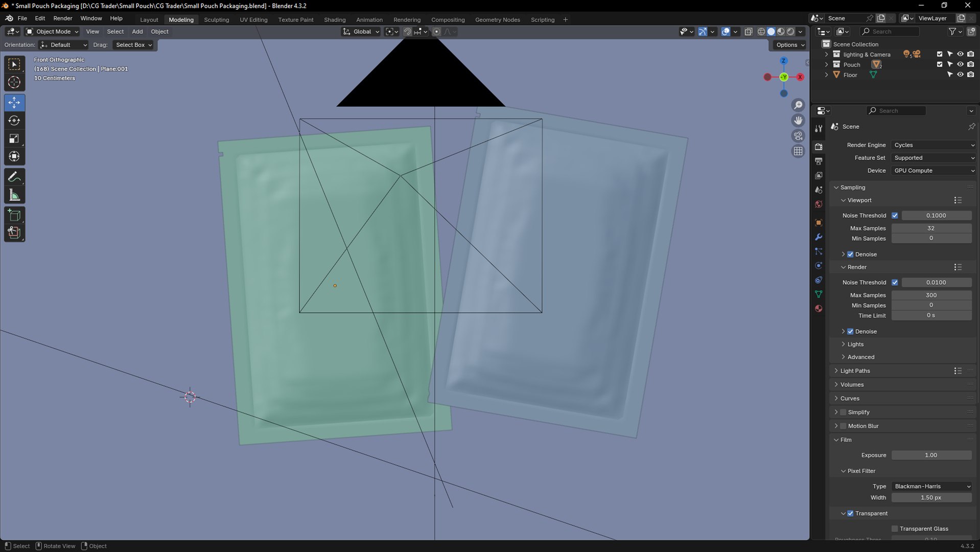Open the File menu

click(22, 18)
